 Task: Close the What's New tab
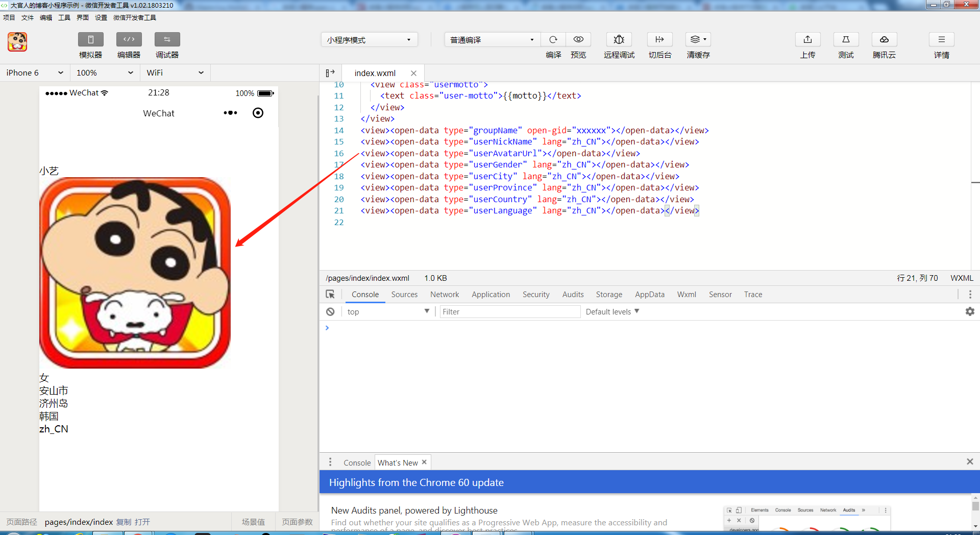click(424, 462)
